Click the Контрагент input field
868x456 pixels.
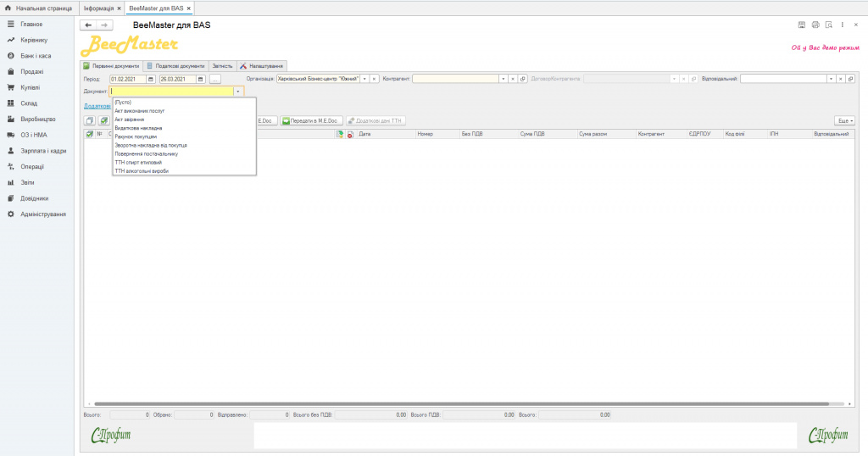[455, 79]
